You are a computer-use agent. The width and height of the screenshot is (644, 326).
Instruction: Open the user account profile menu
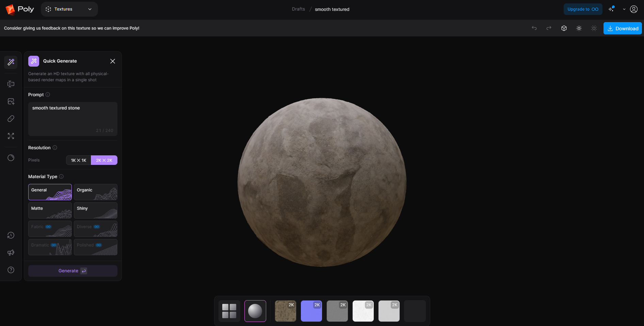click(x=634, y=9)
